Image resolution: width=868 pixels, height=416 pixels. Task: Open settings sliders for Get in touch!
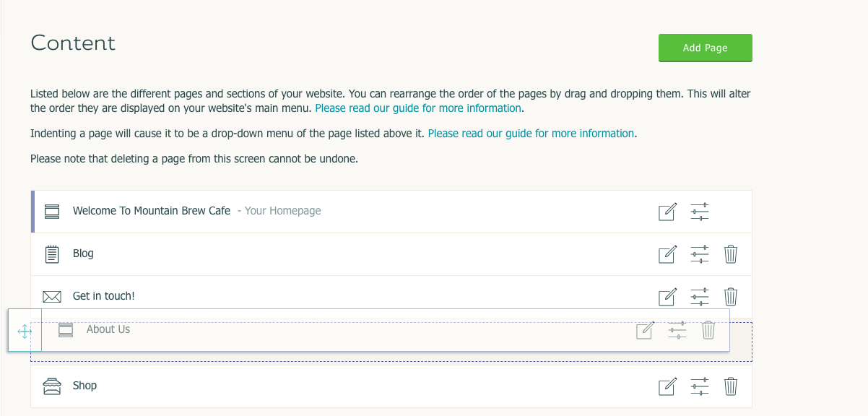(x=700, y=297)
